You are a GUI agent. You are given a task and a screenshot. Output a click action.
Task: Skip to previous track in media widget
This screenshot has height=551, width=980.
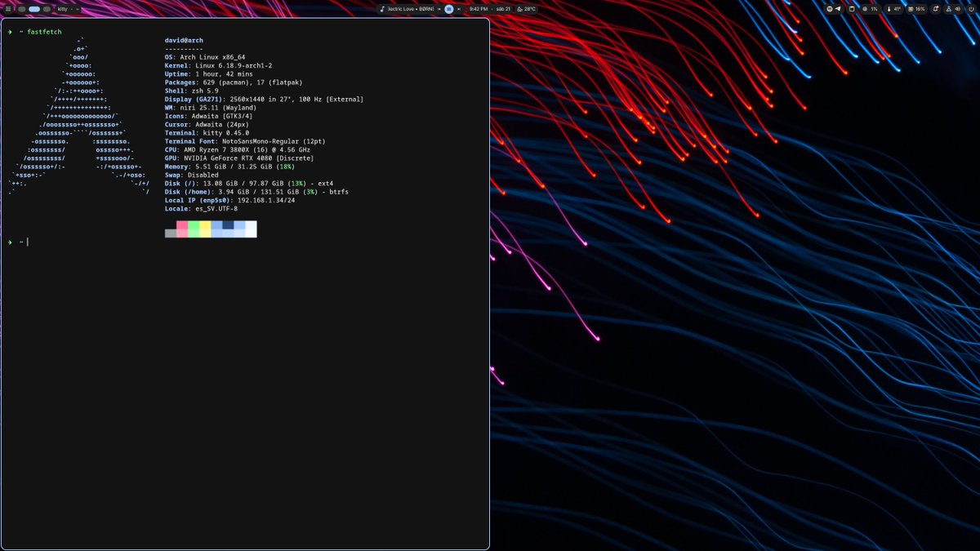click(x=439, y=9)
